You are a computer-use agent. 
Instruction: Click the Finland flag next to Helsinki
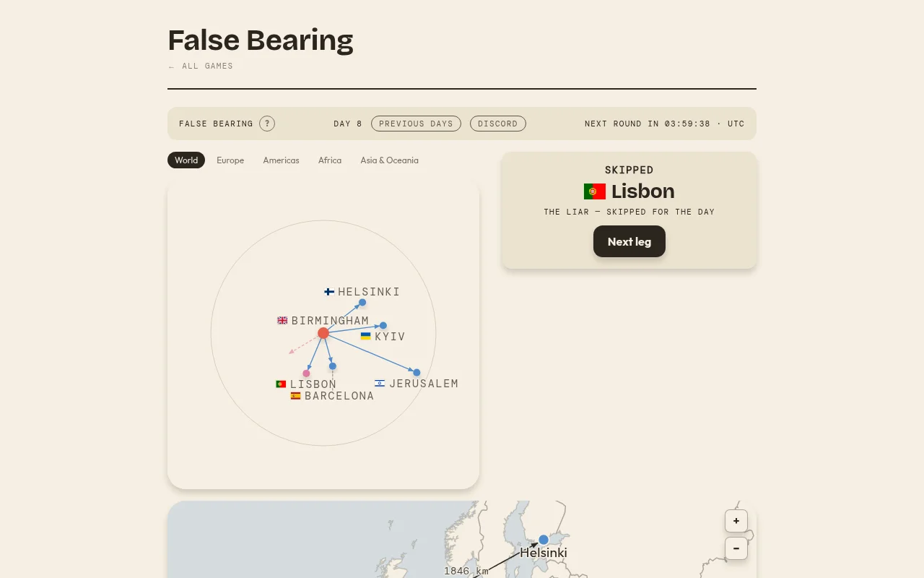[x=329, y=292]
